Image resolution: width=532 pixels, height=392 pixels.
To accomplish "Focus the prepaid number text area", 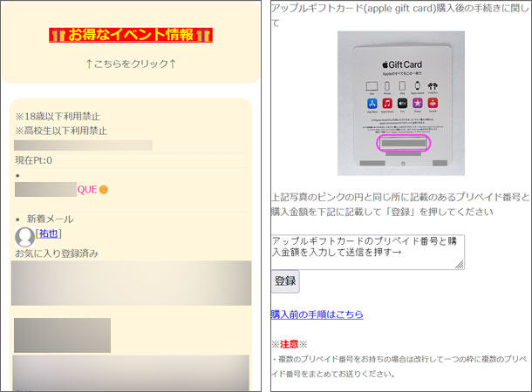I will 366,251.
